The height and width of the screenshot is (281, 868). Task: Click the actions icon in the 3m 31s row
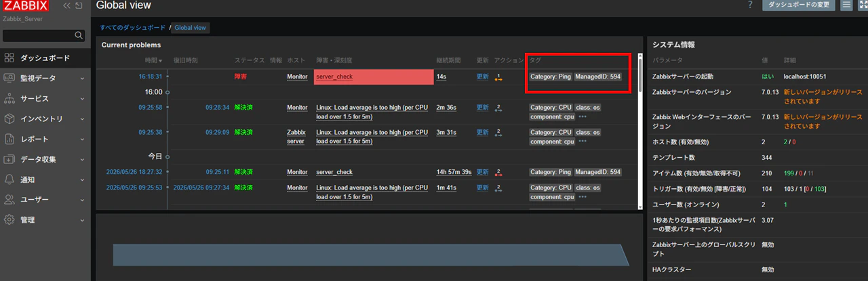click(x=498, y=133)
